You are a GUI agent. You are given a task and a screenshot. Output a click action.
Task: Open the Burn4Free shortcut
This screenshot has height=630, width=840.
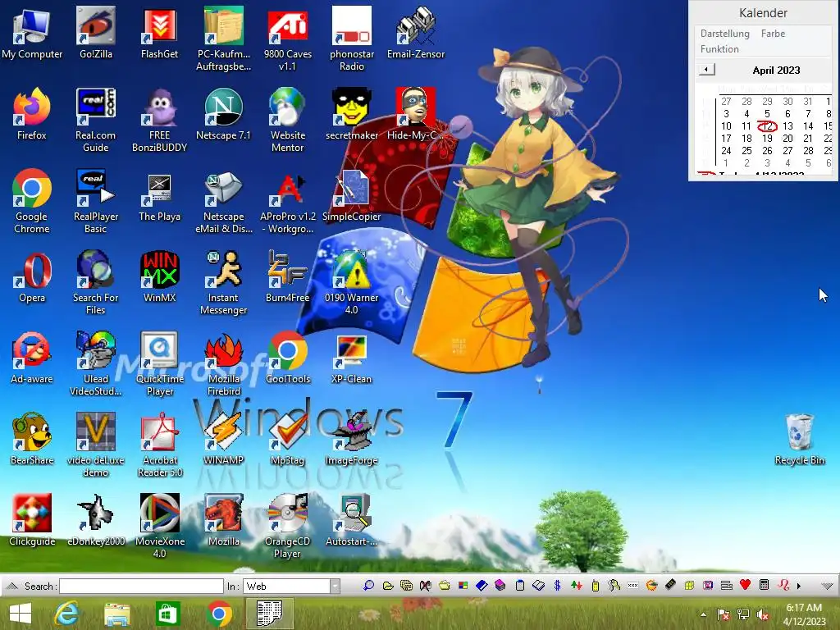tap(288, 276)
